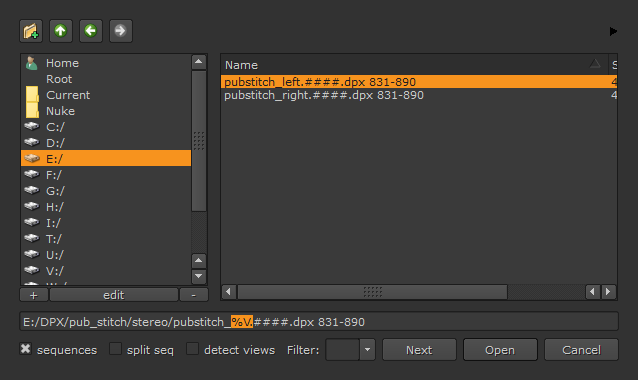
Task: Create a new folder with the folder-plus icon
Action: 31,31
